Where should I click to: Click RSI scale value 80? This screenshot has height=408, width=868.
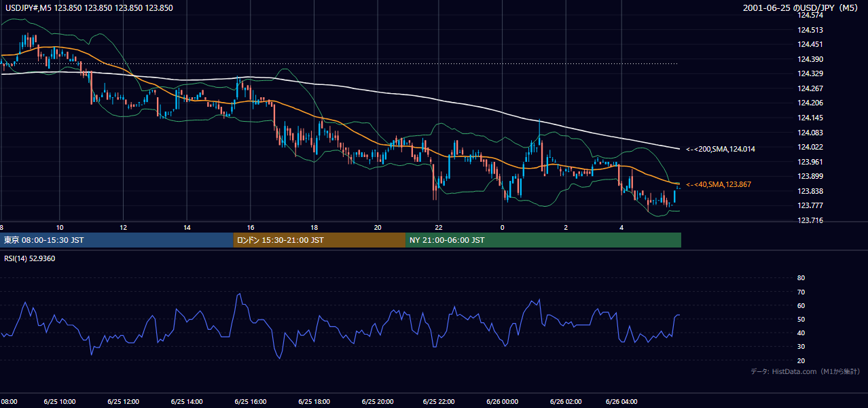pyautogui.click(x=801, y=278)
